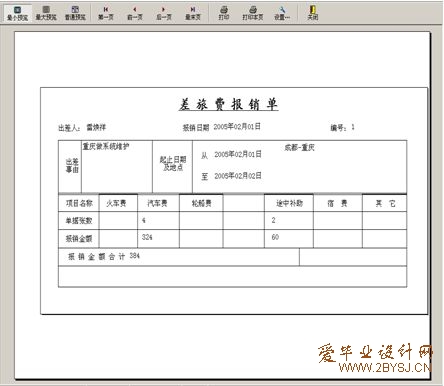The height and width of the screenshot is (386, 444).
Task: Choose the 普通预览 (normal preview) icon
Action: [75, 13]
